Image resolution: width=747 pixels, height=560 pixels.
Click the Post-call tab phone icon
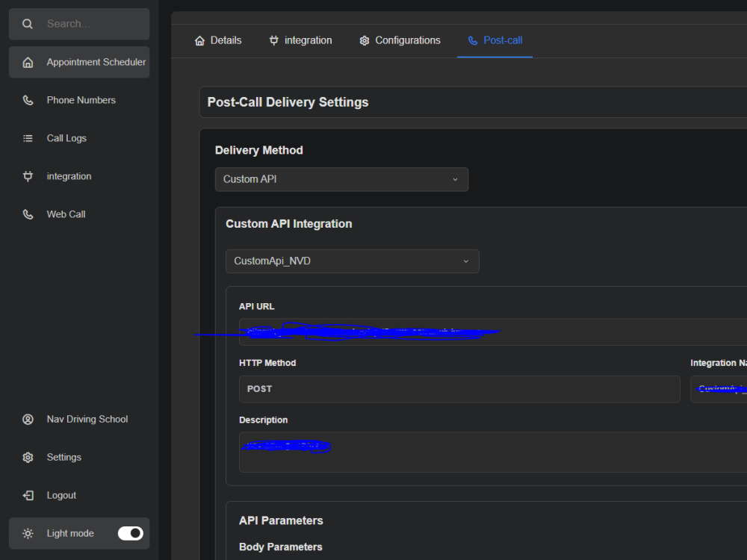[x=473, y=41]
